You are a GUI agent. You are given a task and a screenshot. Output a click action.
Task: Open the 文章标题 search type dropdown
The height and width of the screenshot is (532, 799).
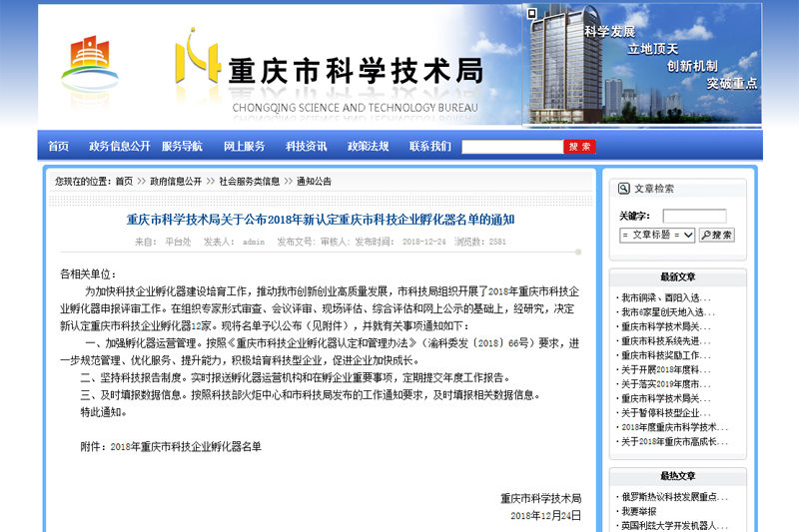click(657, 236)
